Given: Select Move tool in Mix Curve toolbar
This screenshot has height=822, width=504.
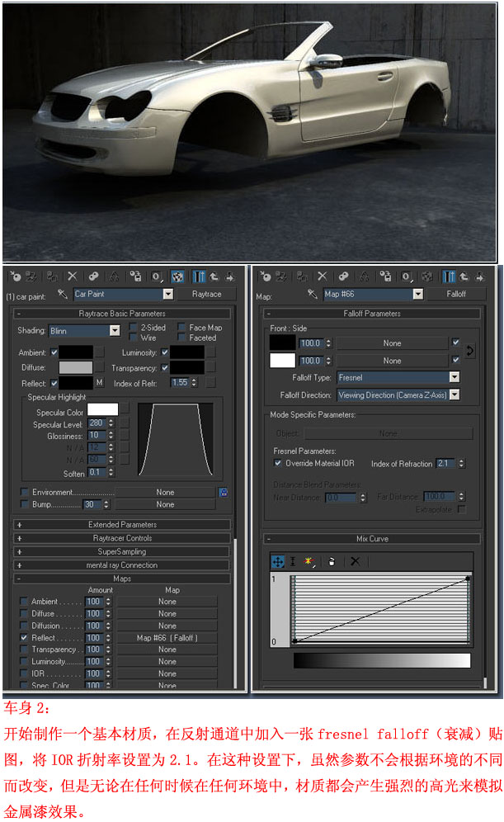Looking at the screenshot, I should point(279,561).
